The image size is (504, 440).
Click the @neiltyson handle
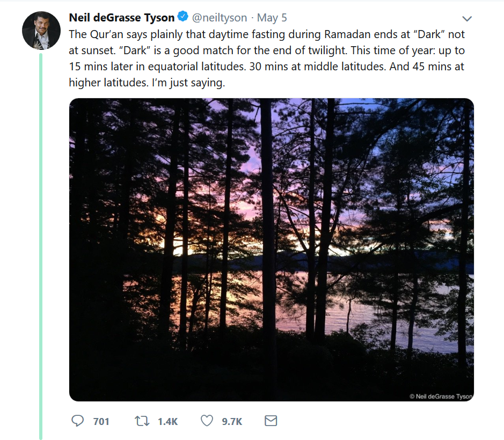click(220, 17)
